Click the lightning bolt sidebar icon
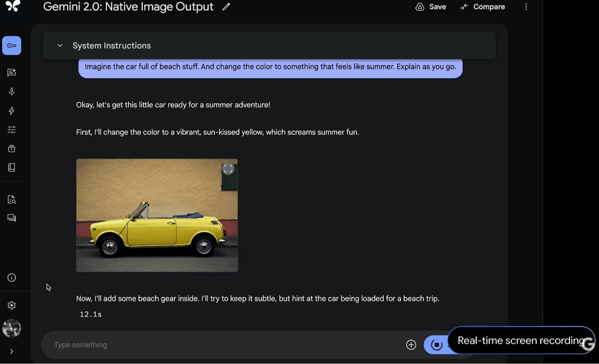The width and height of the screenshot is (599, 364). 12,111
